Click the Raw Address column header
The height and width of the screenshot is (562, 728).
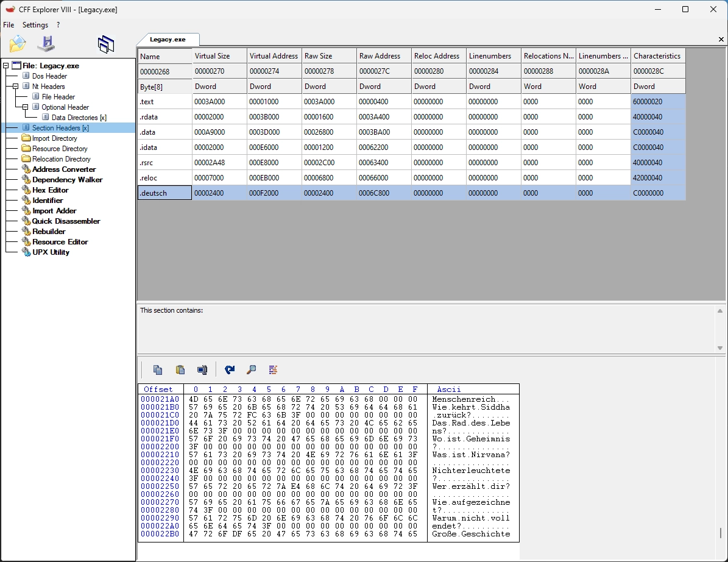click(384, 55)
